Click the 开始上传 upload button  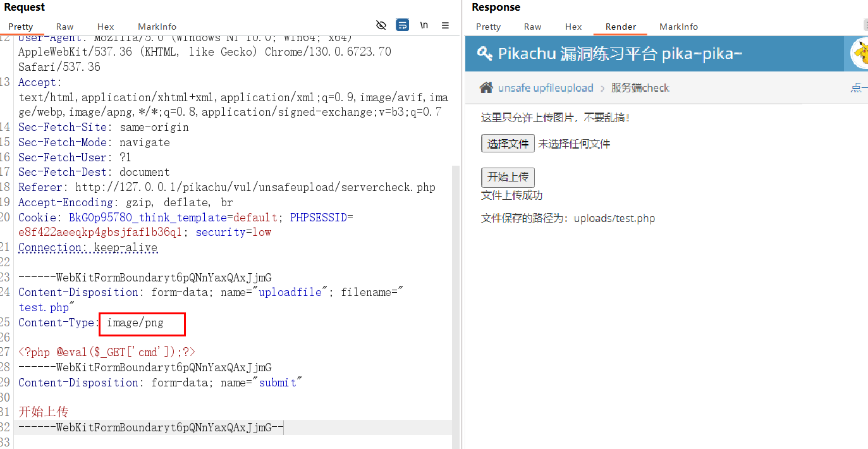[508, 177]
